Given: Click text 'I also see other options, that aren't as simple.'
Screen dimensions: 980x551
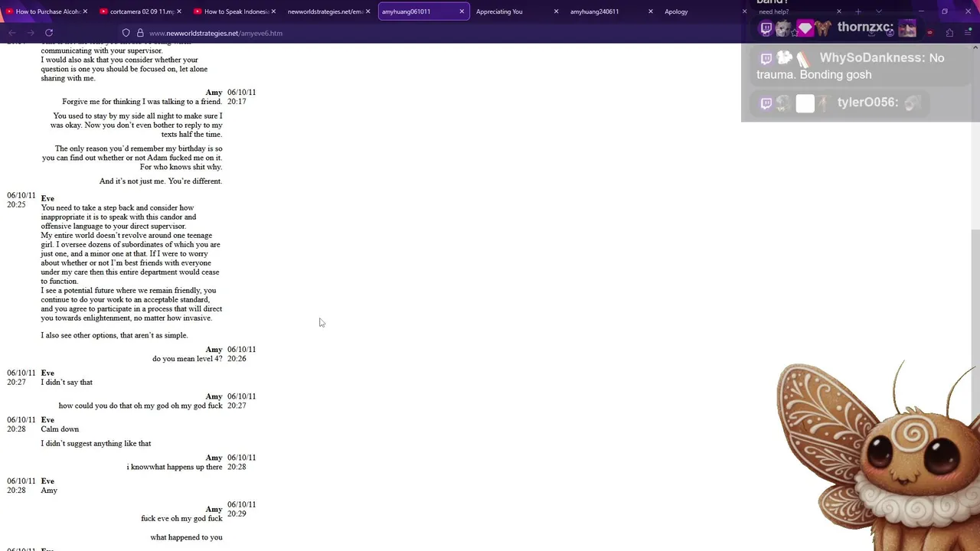Looking at the screenshot, I should [x=114, y=335].
